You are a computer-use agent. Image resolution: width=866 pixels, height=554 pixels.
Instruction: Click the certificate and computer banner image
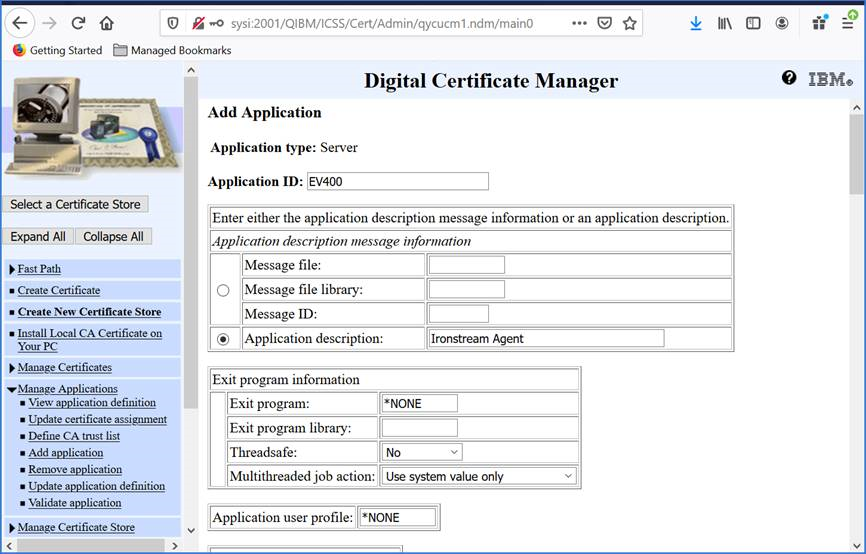click(x=93, y=128)
